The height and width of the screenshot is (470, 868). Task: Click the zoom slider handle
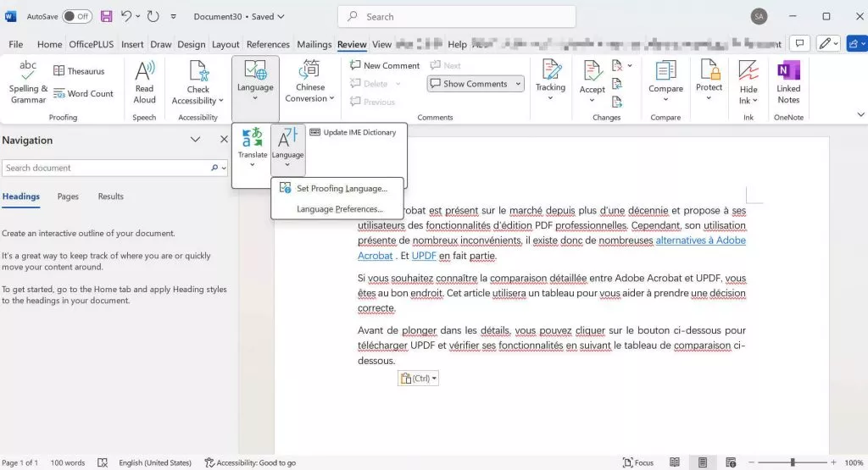(793, 462)
